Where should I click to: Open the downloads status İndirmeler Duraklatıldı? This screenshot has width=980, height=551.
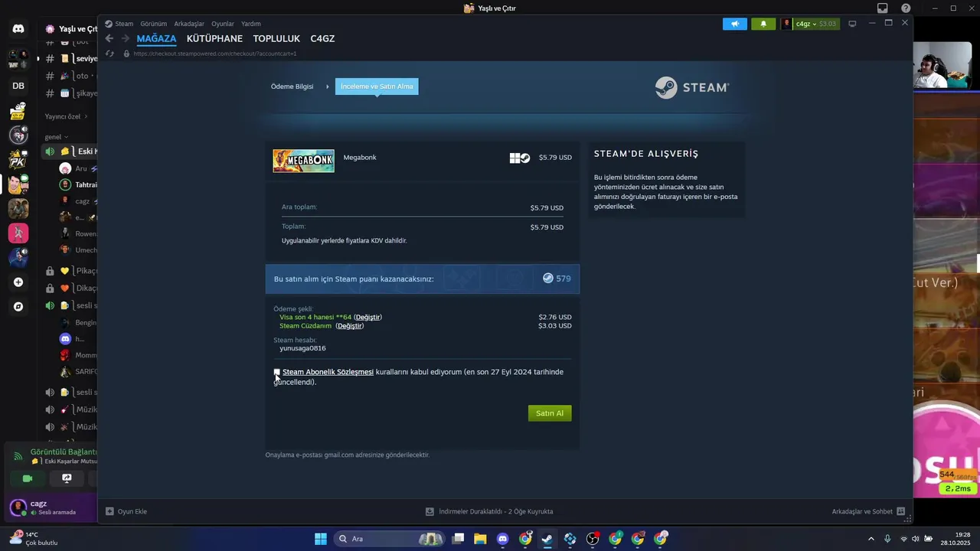coord(489,511)
